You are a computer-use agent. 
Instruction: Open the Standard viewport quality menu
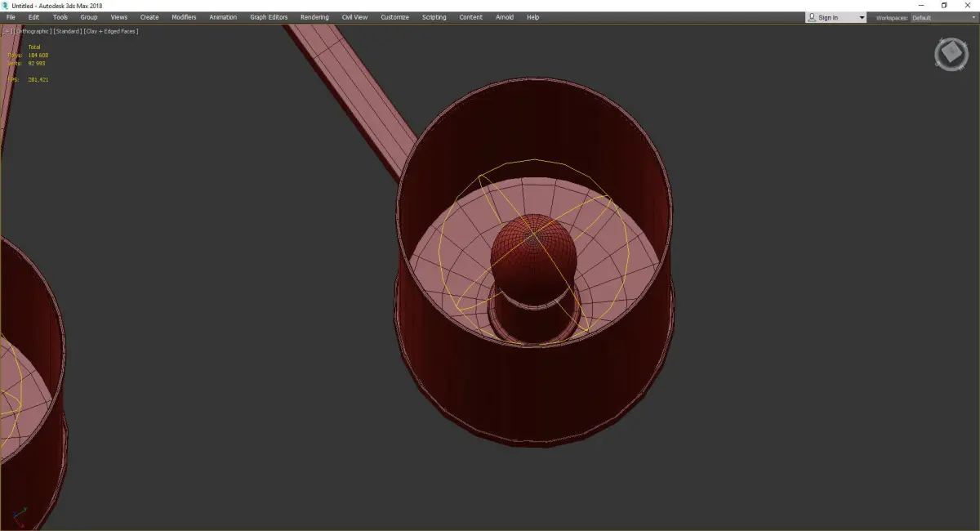coord(68,31)
